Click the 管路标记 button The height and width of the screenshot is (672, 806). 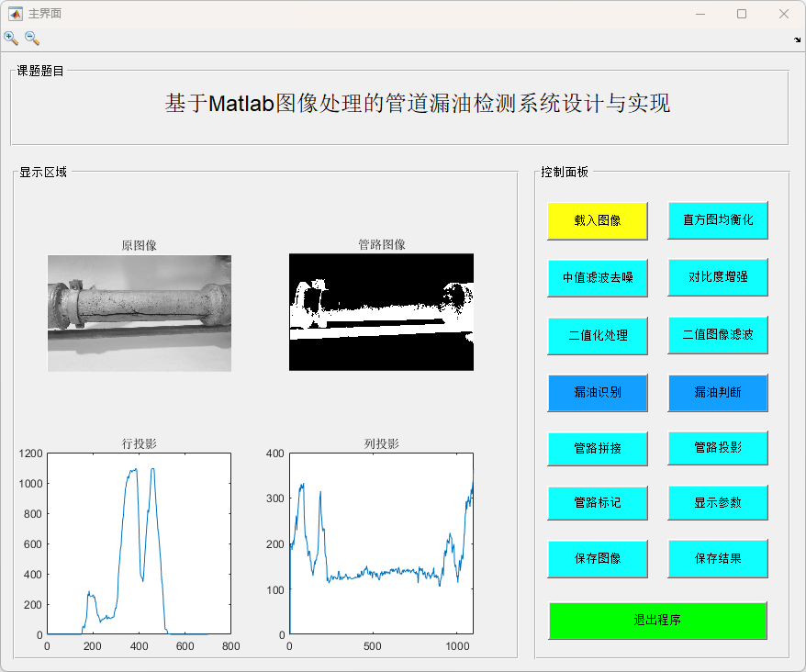coord(598,503)
